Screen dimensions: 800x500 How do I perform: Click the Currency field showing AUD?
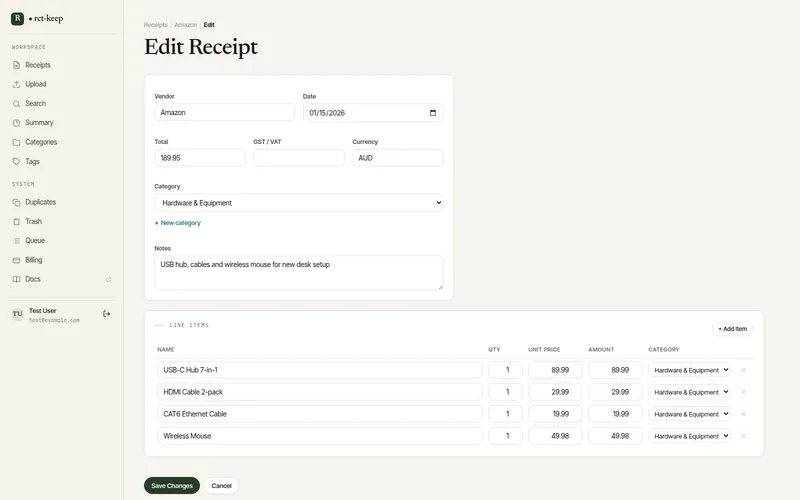pyautogui.click(x=397, y=158)
